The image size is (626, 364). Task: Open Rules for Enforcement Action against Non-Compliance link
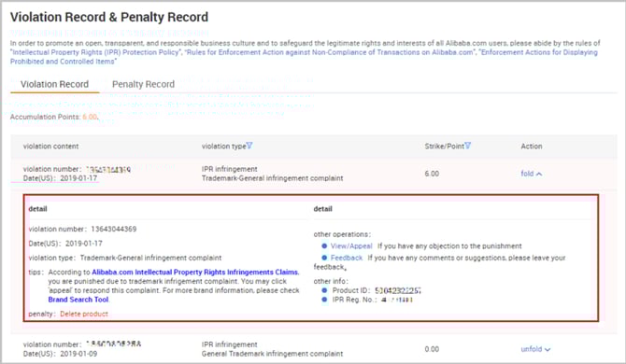pyautogui.click(x=330, y=52)
